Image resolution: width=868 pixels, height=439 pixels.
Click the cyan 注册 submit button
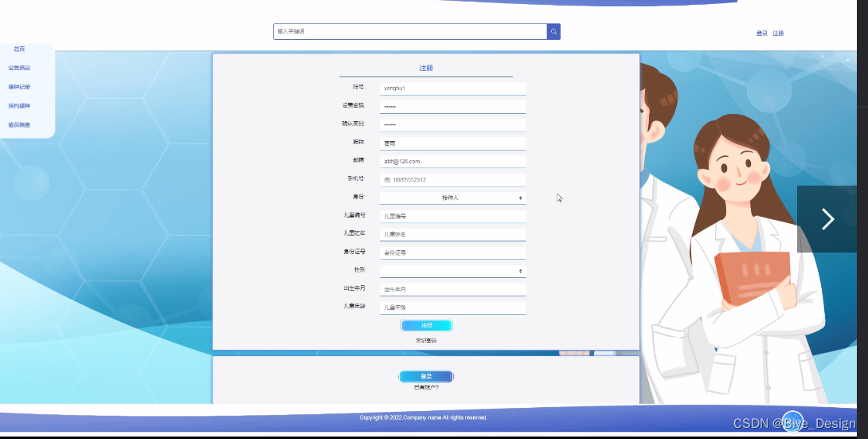pos(426,326)
